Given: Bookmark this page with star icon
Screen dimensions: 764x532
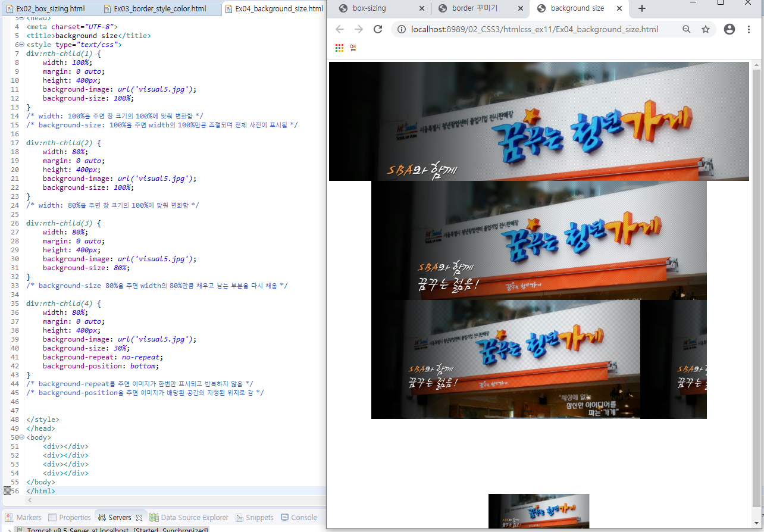Looking at the screenshot, I should [706, 29].
